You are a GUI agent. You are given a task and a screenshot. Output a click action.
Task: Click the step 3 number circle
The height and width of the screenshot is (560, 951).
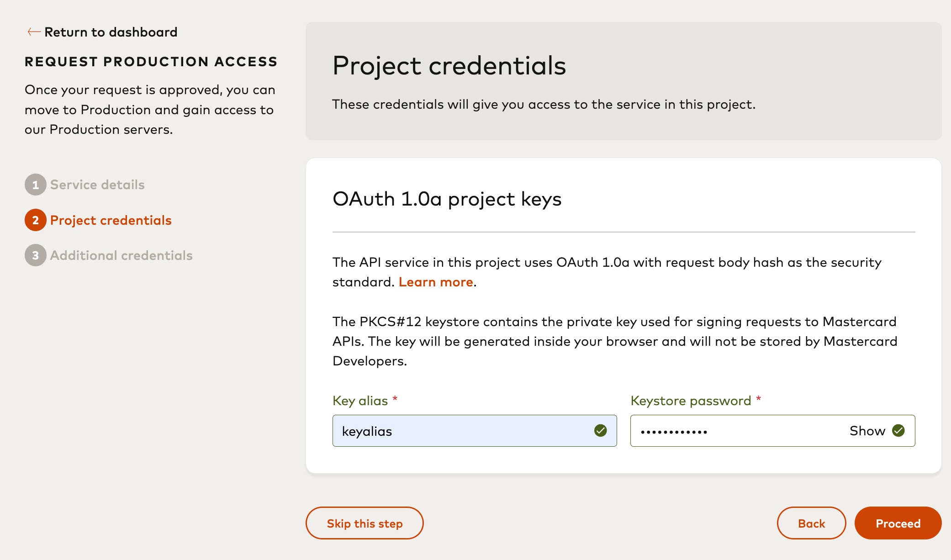point(35,255)
